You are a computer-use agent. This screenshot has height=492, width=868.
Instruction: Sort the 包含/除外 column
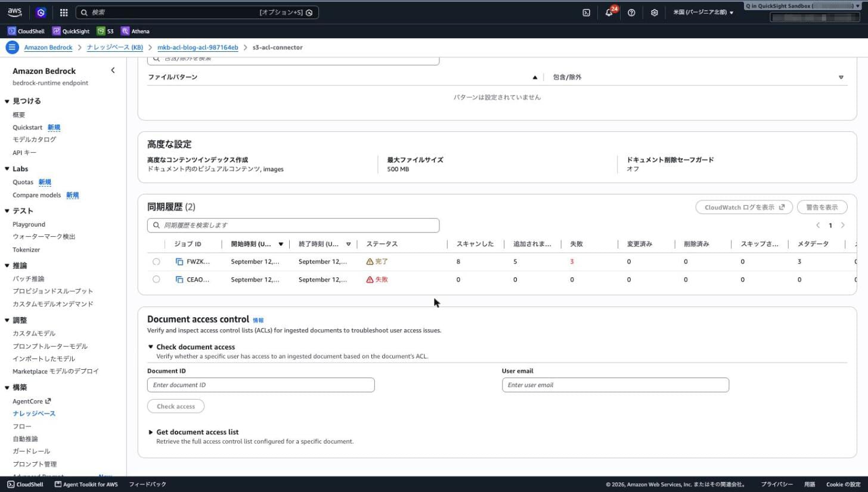pos(841,77)
